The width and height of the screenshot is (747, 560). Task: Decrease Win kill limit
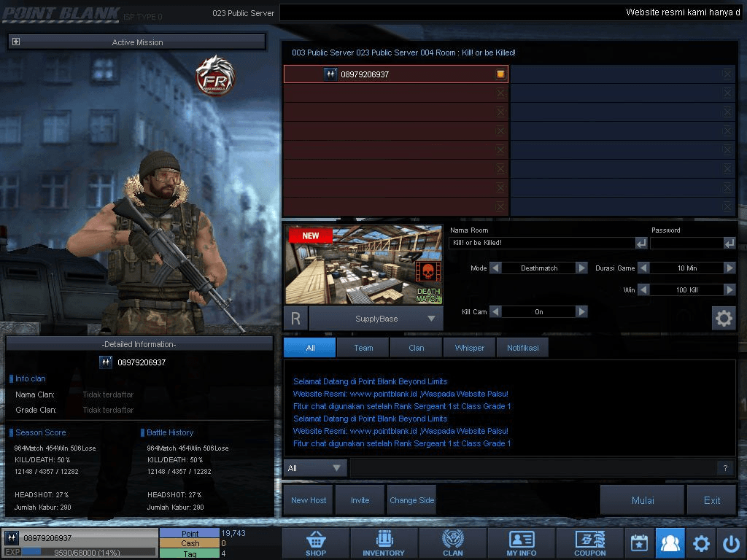tap(643, 289)
